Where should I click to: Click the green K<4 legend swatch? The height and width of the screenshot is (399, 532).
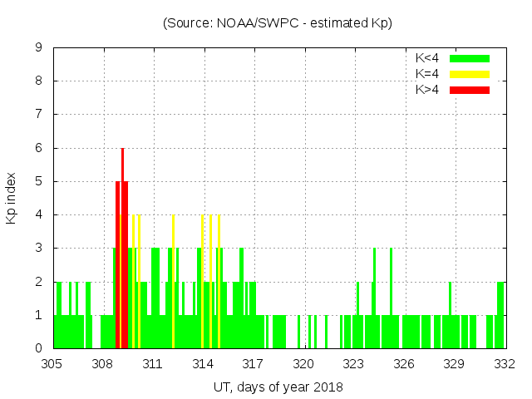click(x=470, y=58)
